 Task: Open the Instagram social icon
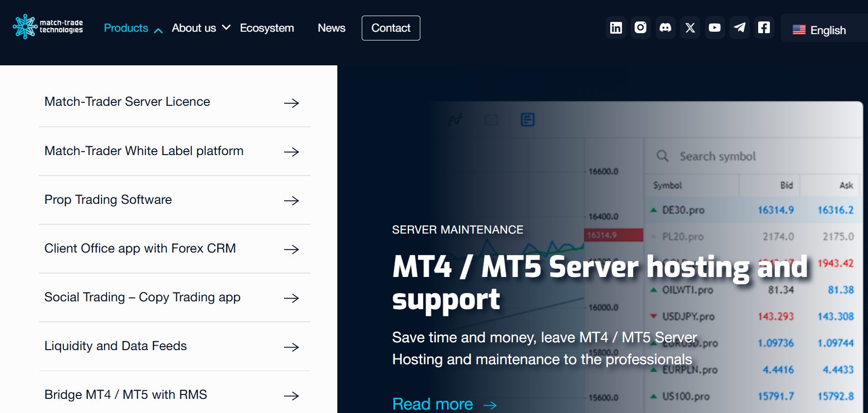point(641,28)
